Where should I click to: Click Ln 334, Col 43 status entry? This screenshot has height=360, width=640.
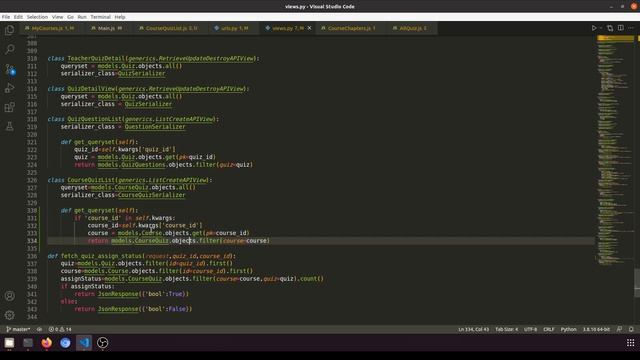(473, 329)
